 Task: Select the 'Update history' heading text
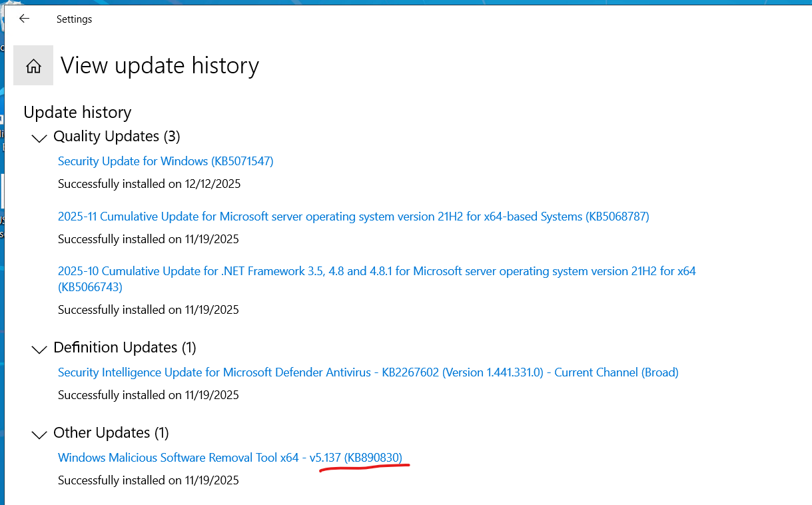point(77,113)
